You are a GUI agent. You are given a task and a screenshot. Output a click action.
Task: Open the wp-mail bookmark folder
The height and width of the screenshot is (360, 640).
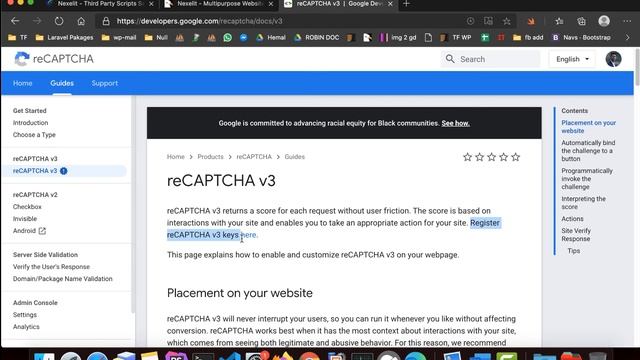click(x=119, y=38)
